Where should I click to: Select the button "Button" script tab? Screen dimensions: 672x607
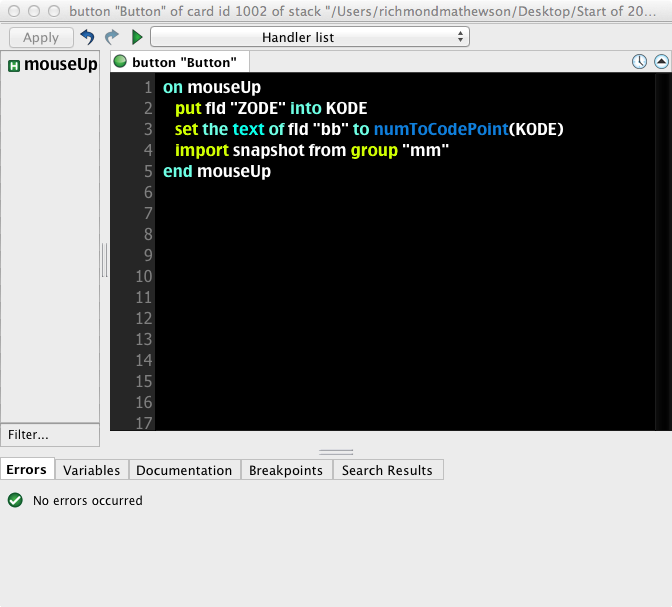point(183,62)
